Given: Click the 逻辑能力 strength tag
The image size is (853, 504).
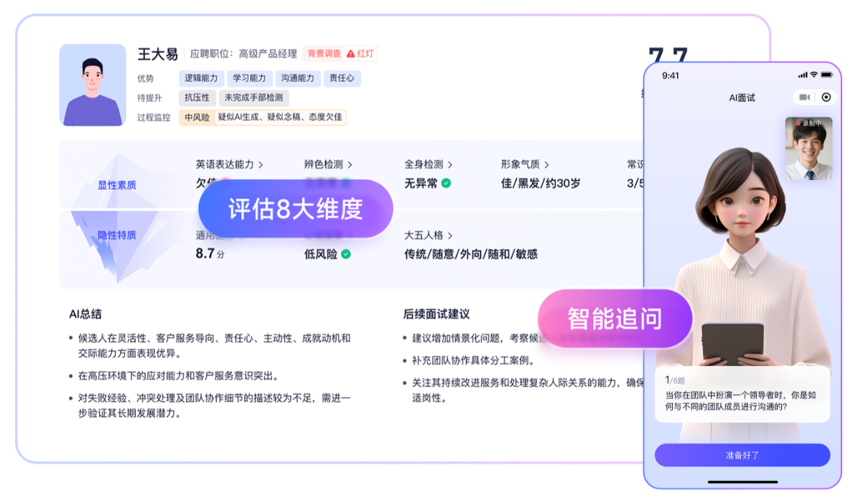Looking at the screenshot, I should pyautogui.click(x=201, y=78).
